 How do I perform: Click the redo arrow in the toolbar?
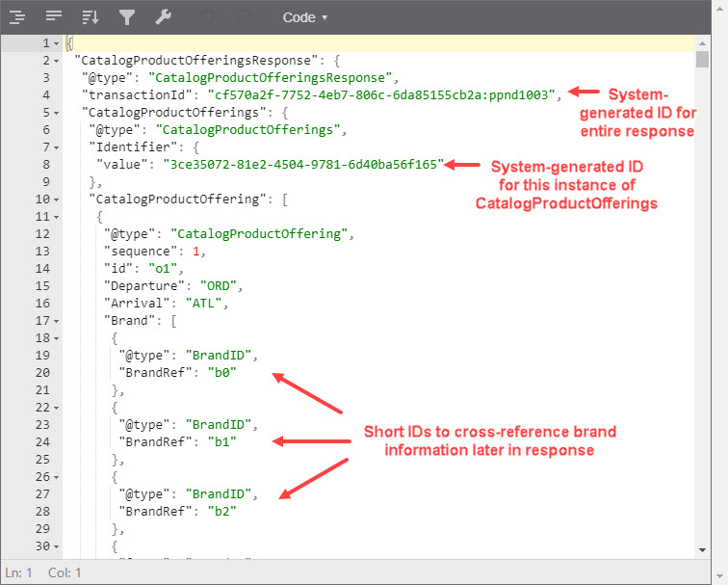tap(244, 17)
